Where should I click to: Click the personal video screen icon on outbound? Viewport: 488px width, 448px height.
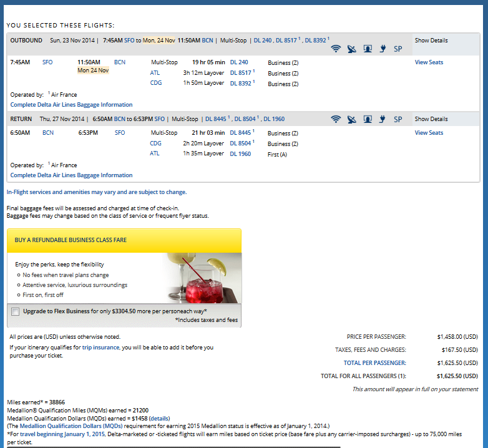coord(368,49)
